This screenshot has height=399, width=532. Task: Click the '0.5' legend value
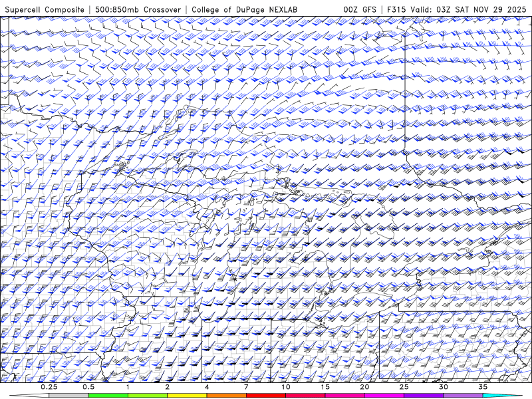click(x=88, y=387)
